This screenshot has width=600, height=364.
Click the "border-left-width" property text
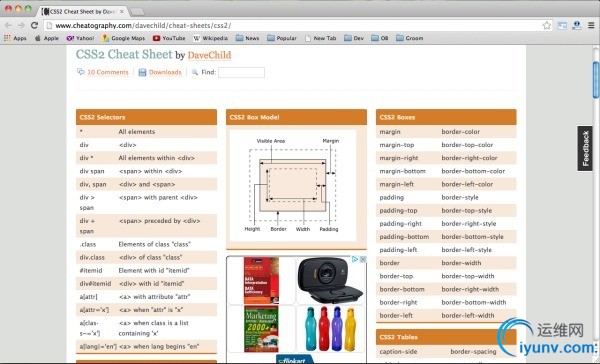(x=468, y=315)
